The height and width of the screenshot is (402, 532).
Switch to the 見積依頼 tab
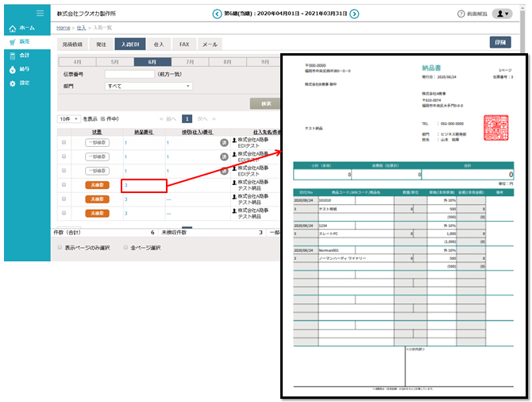click(72, 44)
